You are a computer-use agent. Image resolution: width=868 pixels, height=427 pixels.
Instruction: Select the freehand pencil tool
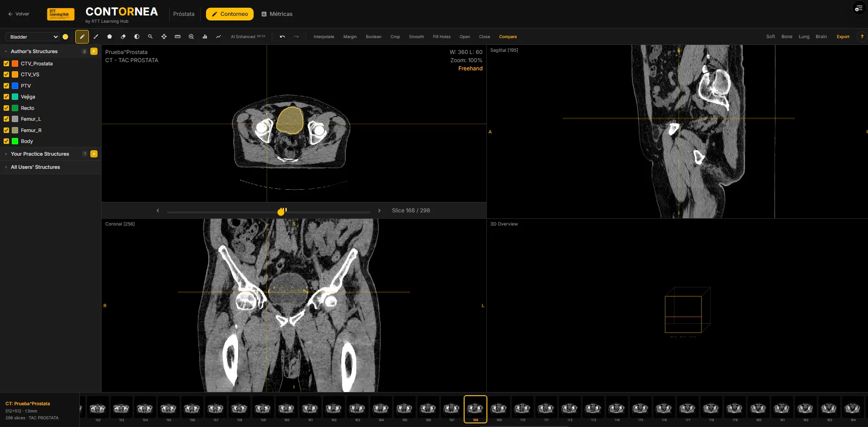tap(82, 37)
